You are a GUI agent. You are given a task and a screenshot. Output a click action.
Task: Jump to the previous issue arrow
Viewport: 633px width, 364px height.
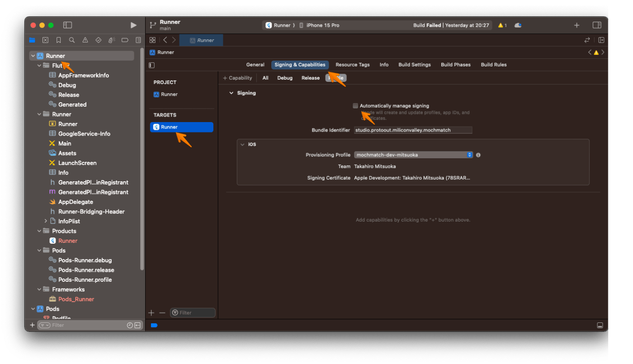[x=590, y=52]
